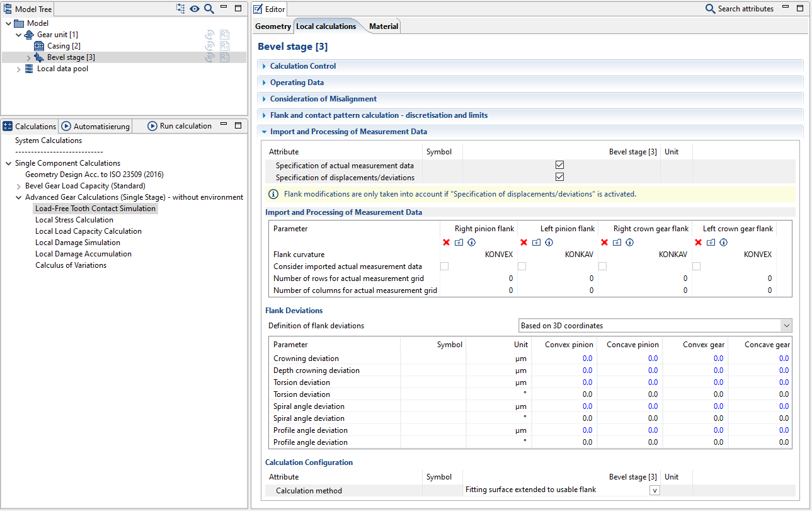Click the Run calculation button
Image resolution: width=812 pixels, height=511 pixels.
[180, 126]
